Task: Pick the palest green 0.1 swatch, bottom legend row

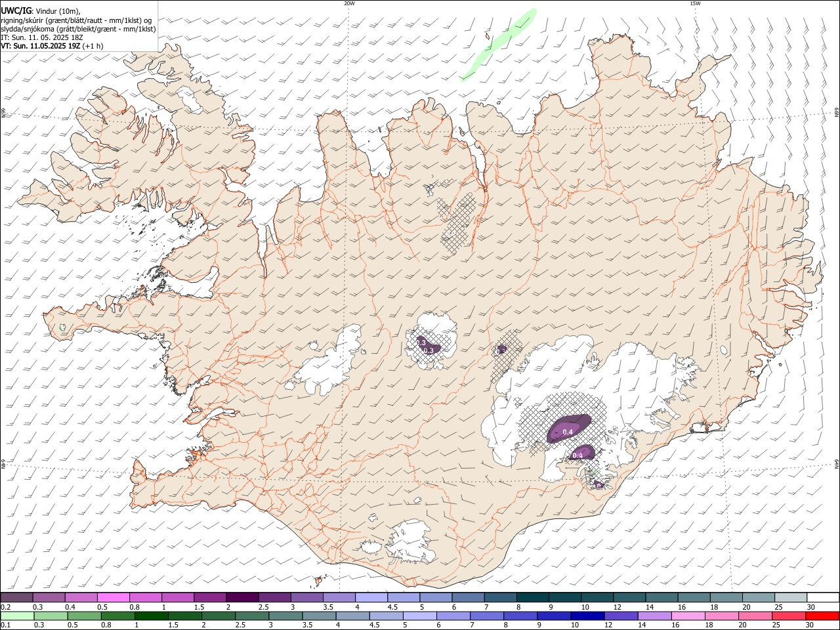Action: tap(17, 616)
